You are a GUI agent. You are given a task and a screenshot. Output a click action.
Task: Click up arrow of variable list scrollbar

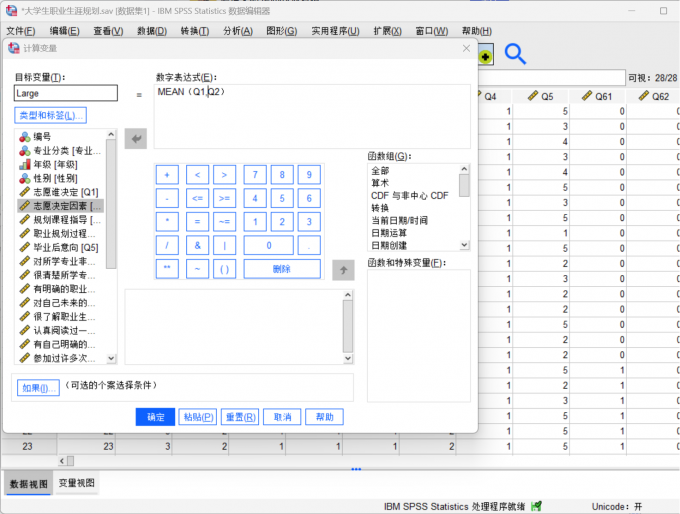pos(111,134)
